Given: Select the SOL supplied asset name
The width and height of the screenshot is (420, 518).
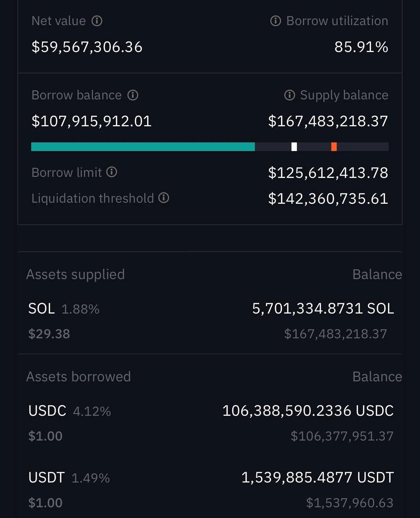Looking at the screenshot, I should pyautogui.click(x=42, y=309).
